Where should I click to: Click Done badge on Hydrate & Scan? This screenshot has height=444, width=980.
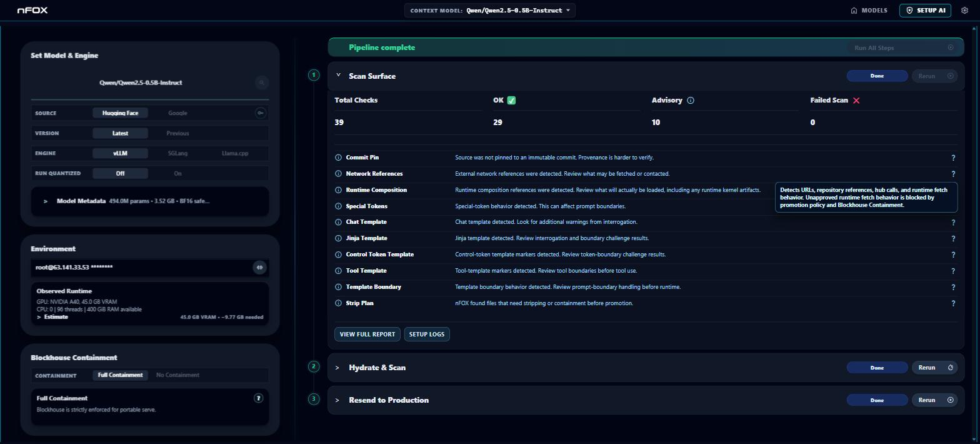[877, 368]
